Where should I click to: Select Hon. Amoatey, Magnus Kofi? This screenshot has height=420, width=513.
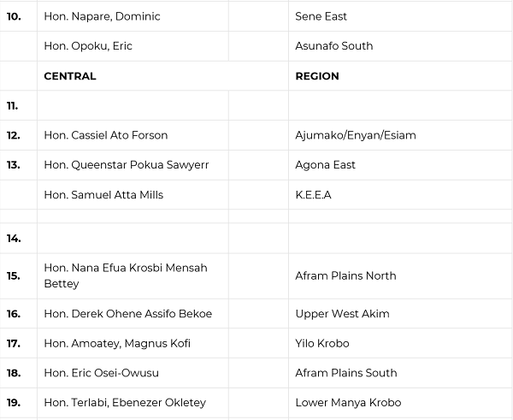coord(117,344)
